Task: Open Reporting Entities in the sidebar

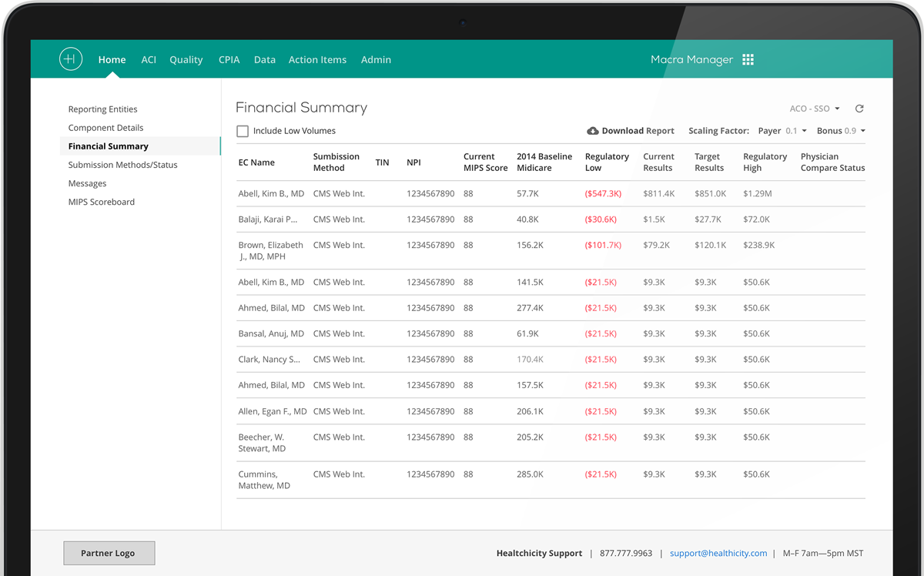Action: 102,109
